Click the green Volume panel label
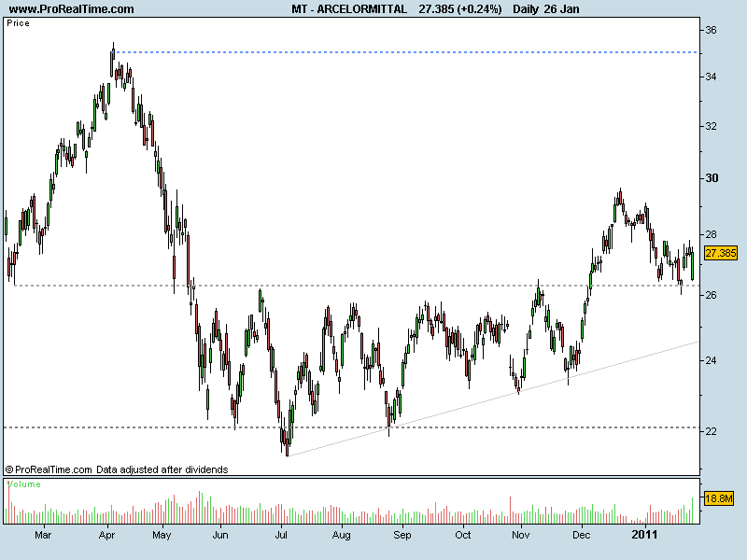 click(24, 483)
